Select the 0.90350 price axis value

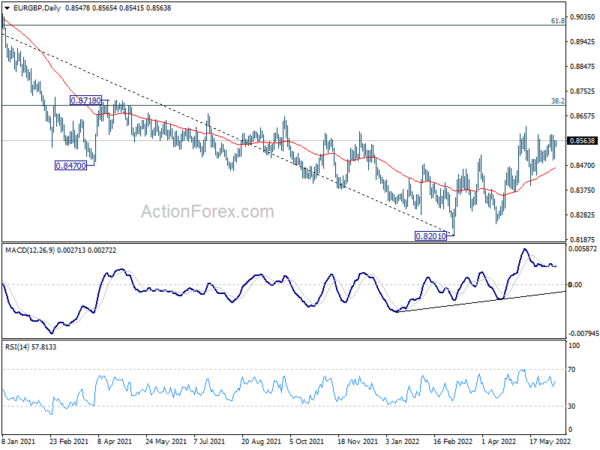pos(582,17)
